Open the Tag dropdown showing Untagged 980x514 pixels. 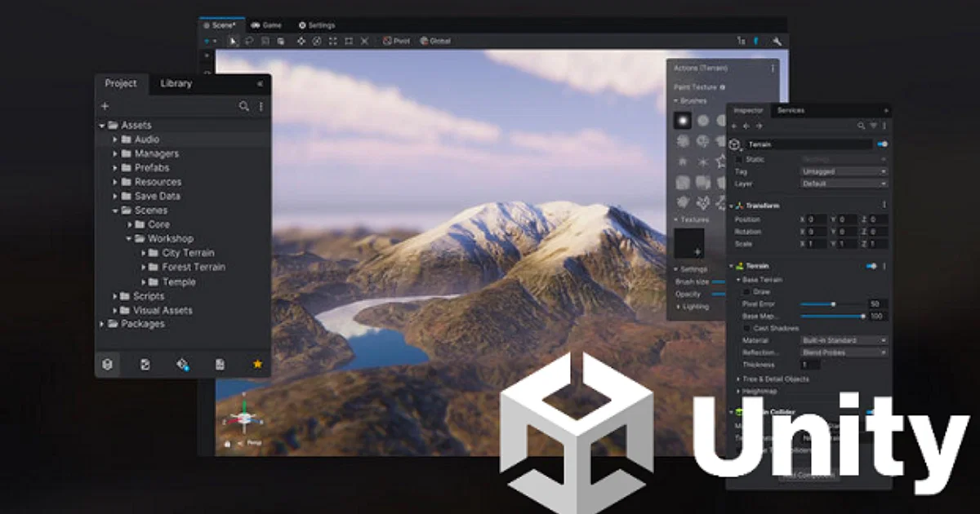(x=844, y=171)
